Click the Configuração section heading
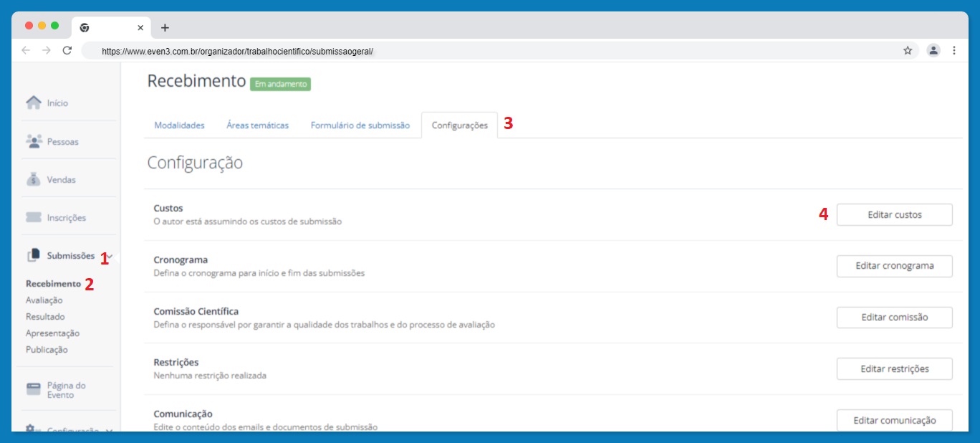Viewport: 980px width, 443px height. click(x=195, y=163)
